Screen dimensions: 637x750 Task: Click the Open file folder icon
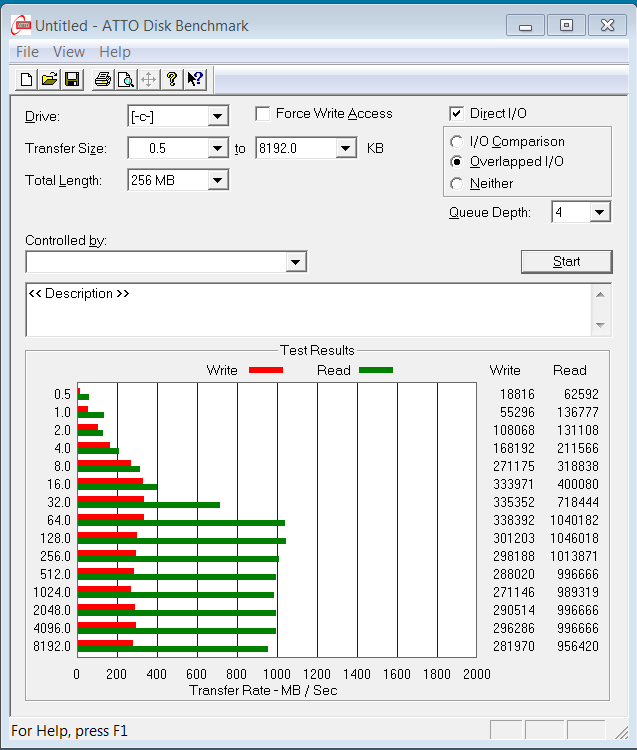click(49, 79)
